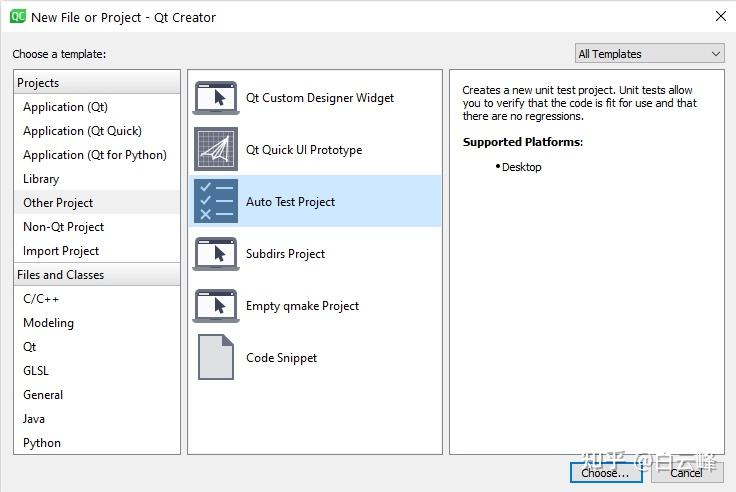Click the Subdirs Project label

point(285,254)
